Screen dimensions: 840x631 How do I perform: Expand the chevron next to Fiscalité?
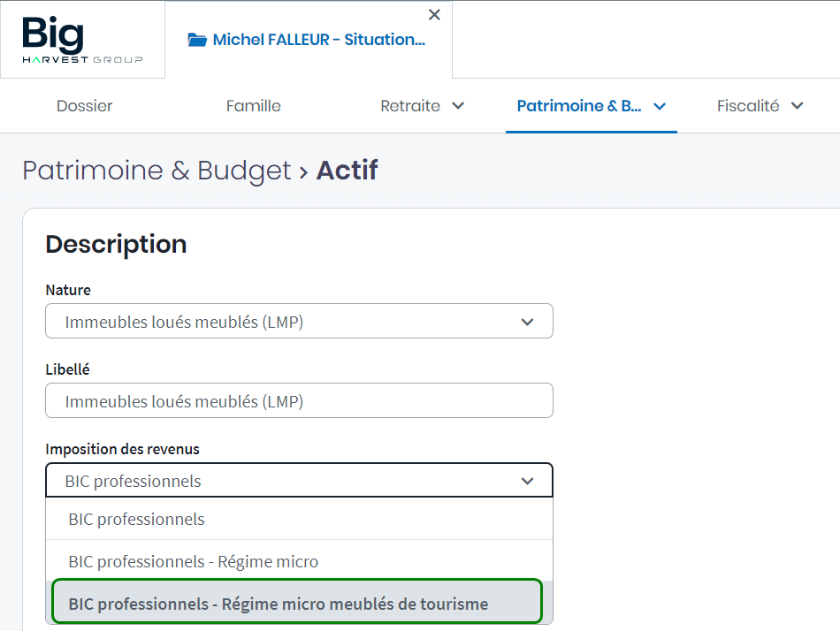pyautogui.click(x=797, y=106)
